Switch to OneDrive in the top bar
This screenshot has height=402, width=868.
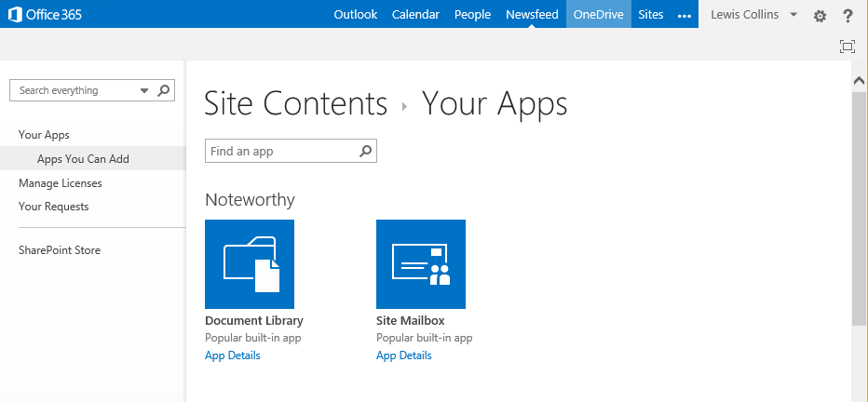pyautogui.click(x=599, y=14)
